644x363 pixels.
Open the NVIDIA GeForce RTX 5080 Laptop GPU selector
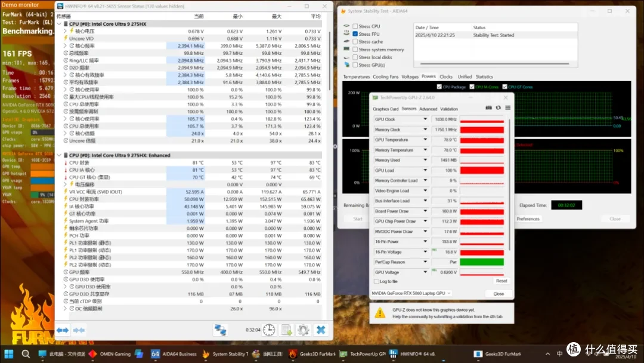[411, 293]
